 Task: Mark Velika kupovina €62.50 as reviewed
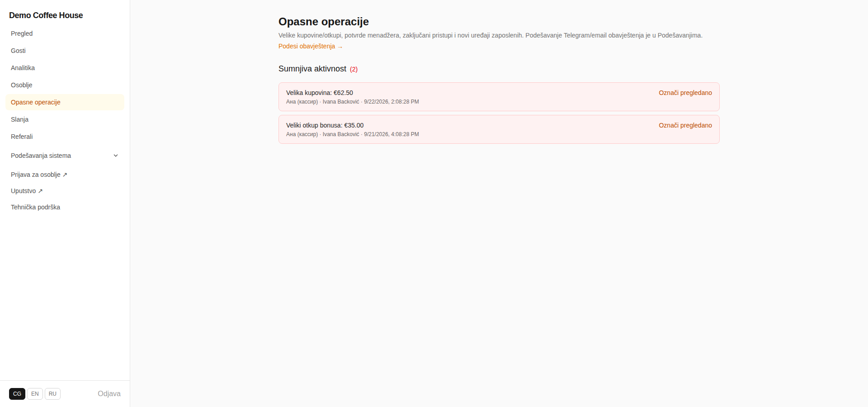click(x=685, y=93)
